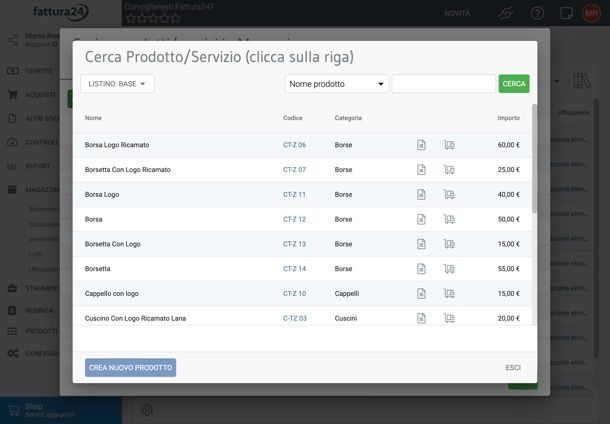The width and height of the screenshot is (610, 424).
Task: Click the product list vertical scrollbar
Action: pyautogui.click(x=534, y=158)
